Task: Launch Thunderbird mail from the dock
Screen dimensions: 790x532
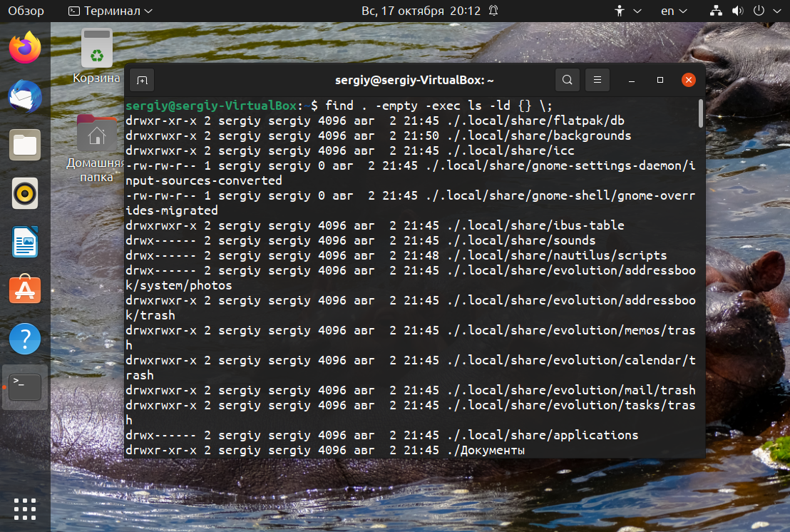Action: tap(25, 96)
